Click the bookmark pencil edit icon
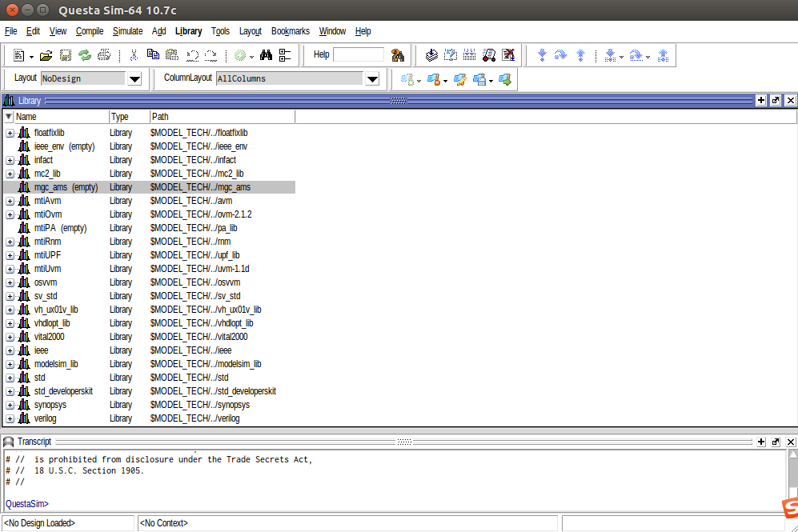 click(460, 79)
